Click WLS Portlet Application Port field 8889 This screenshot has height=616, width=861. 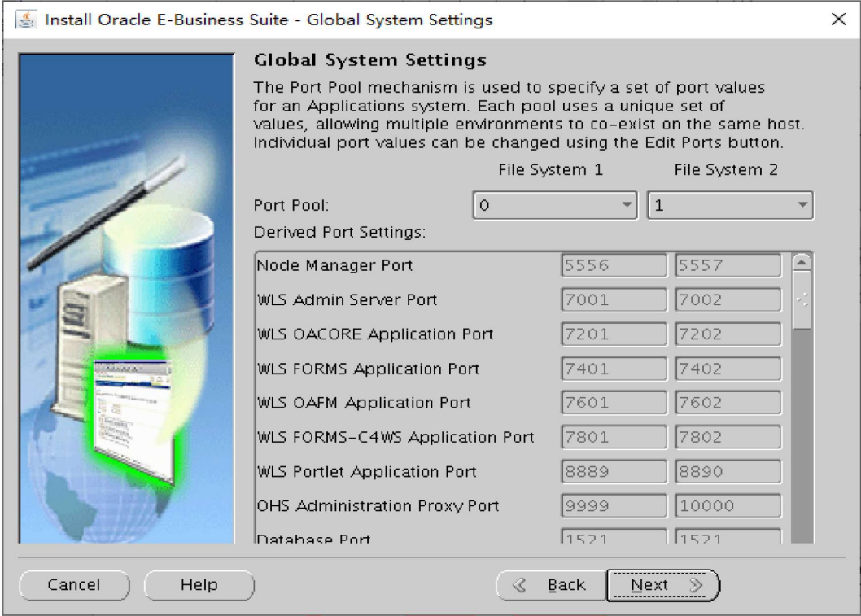coord(614,472)
